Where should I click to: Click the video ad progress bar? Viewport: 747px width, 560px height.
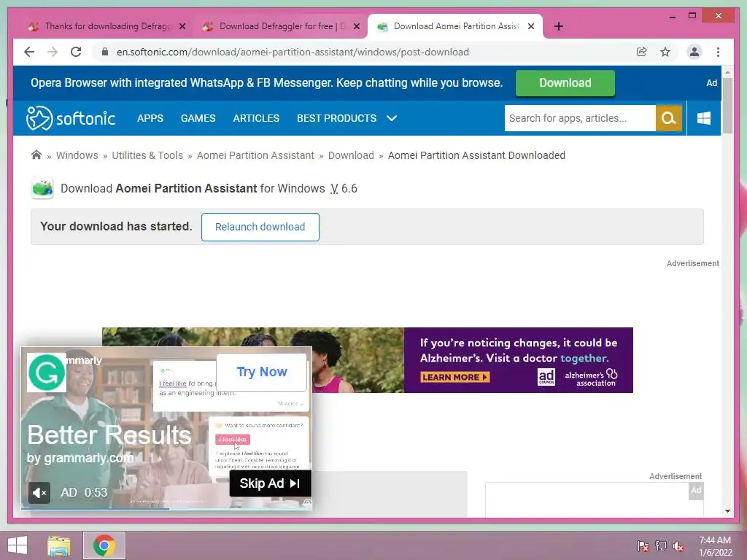(x=166, y=508)
